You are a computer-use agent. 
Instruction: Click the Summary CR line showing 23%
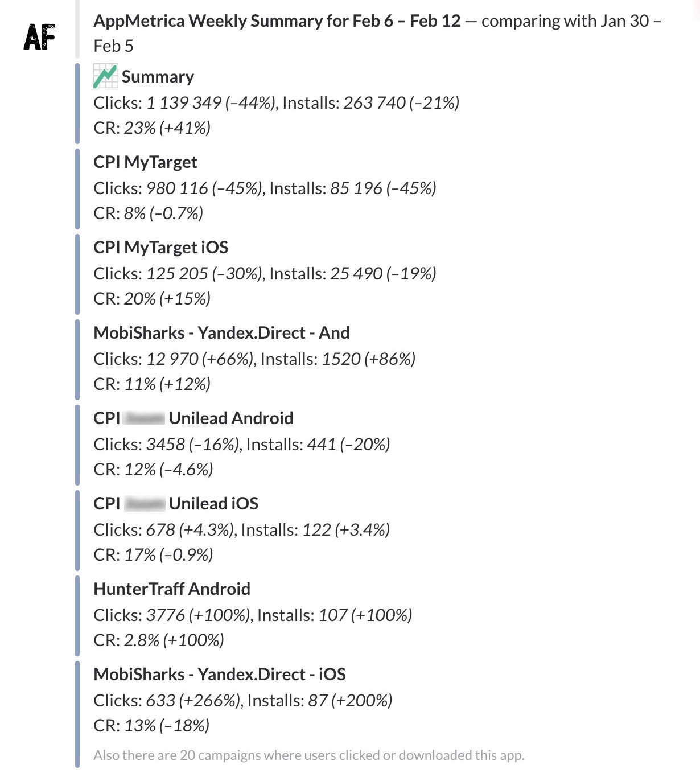click(152, 128)
